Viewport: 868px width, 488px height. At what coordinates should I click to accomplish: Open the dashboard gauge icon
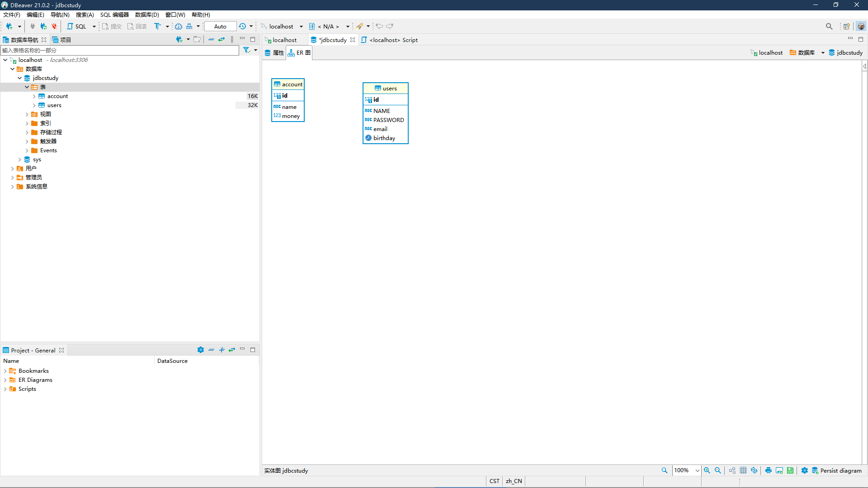[x=179, y=26]
